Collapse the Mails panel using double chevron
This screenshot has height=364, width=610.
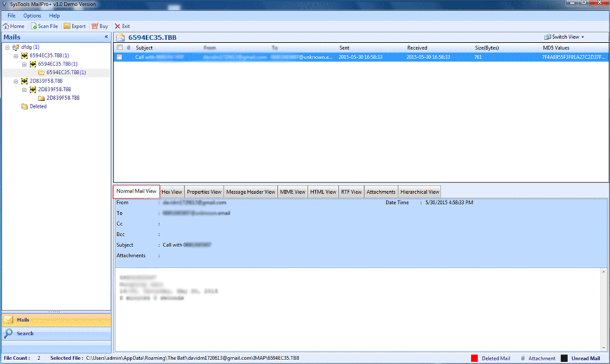[106, 37]
